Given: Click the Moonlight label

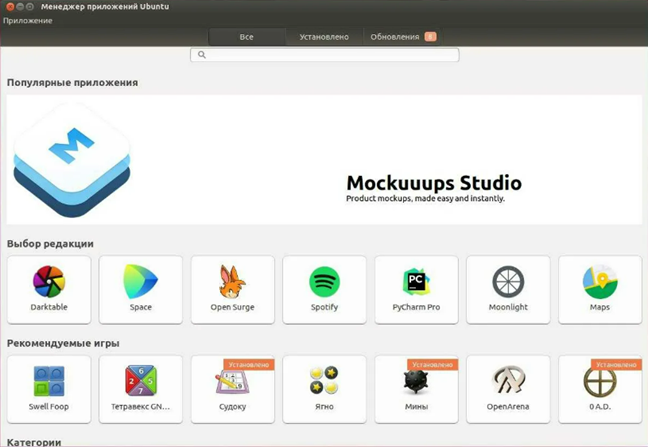Looking at the screenshot, I should (x=508, y=307).
